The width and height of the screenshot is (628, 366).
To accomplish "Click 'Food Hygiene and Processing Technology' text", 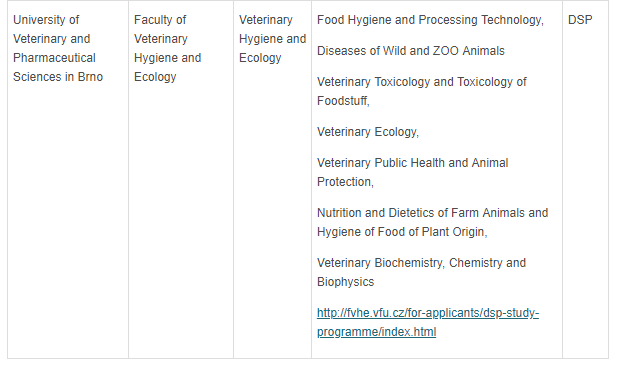I will click(x=430, y=20).
